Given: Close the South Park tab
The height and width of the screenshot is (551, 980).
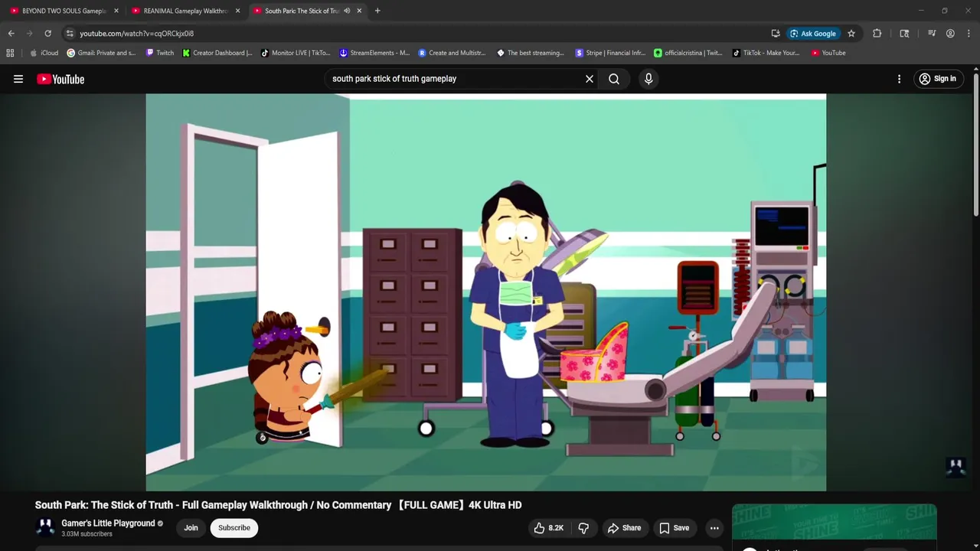Looking at the screenshot, I should click(x=359, y=11).
